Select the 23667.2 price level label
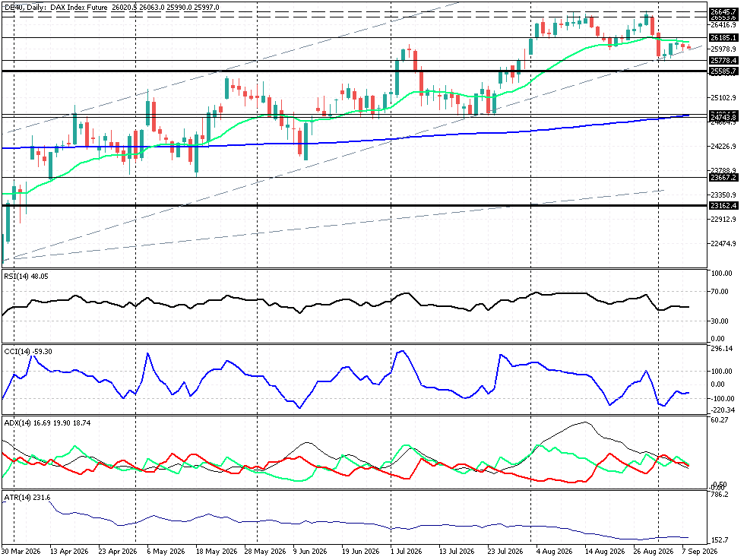The image size is (747, 560). (x=723, y=178)
